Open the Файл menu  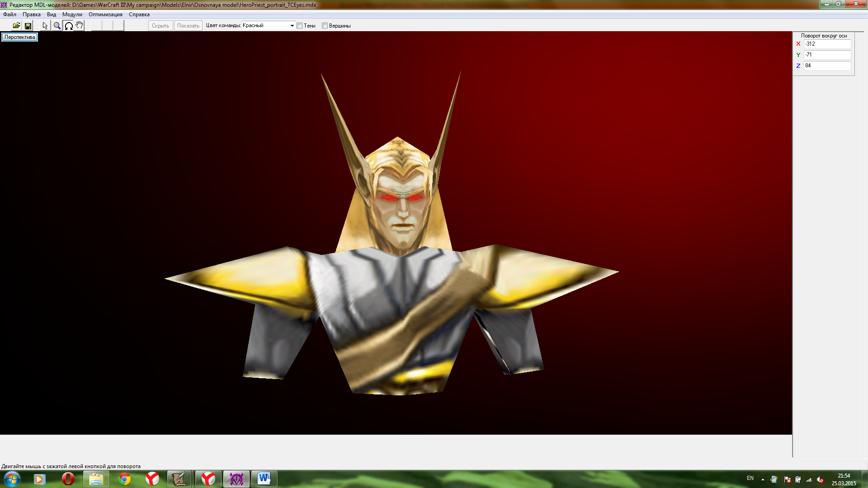tap(9, 14)
